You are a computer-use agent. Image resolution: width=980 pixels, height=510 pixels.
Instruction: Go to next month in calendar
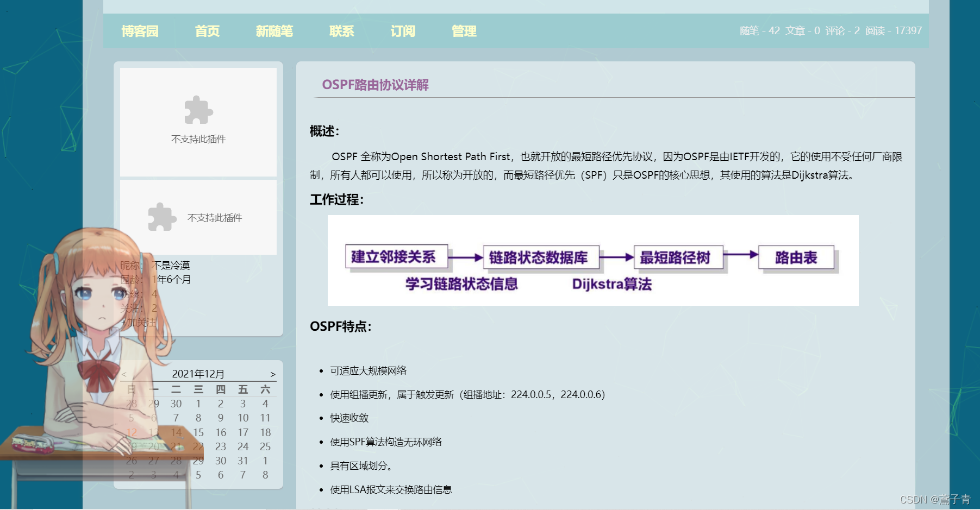[x=272, y=374]
